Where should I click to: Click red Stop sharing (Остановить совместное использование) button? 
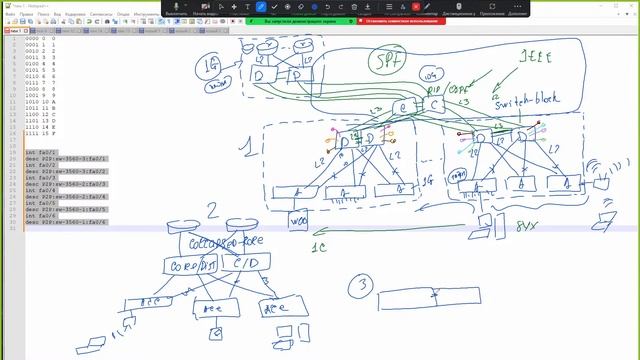tap(401, 21)
